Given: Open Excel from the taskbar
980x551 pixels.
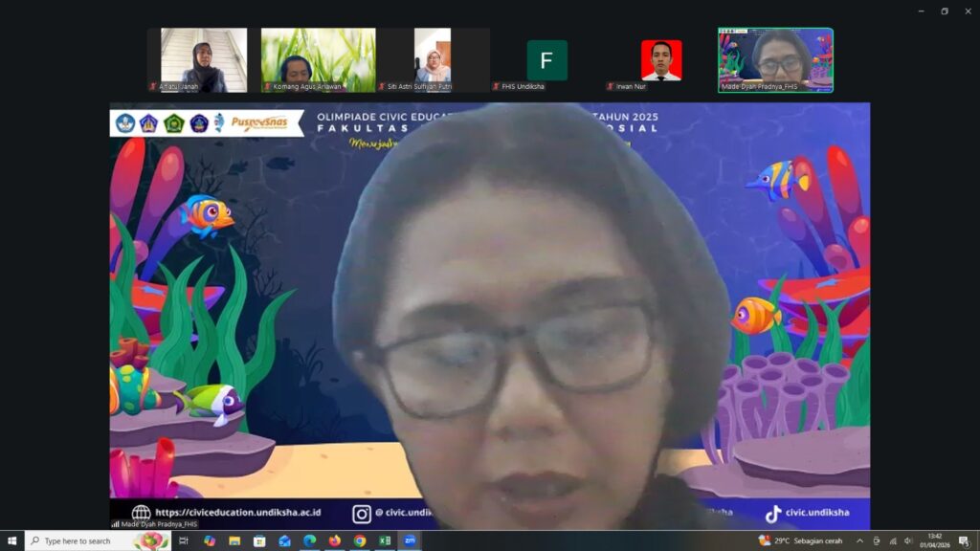Looking at the screenshot, I should 384,540.
